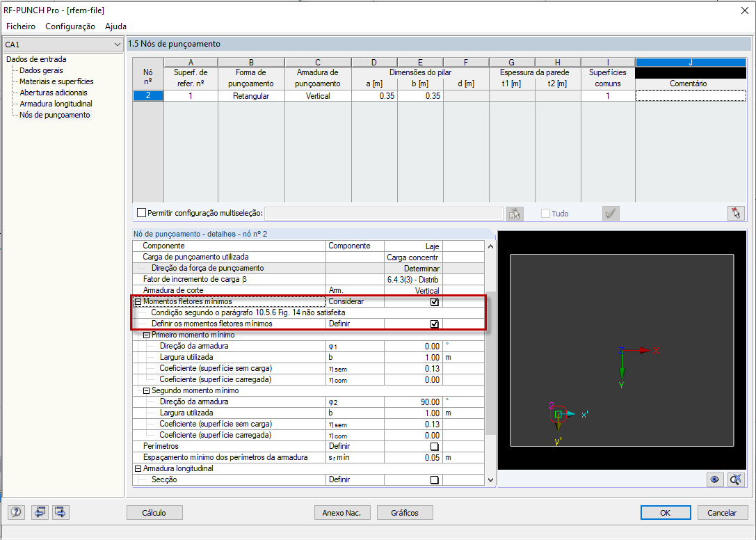Select Materiais e superfícies in the tree
The image size is (756, 540).
coord(56,81)
